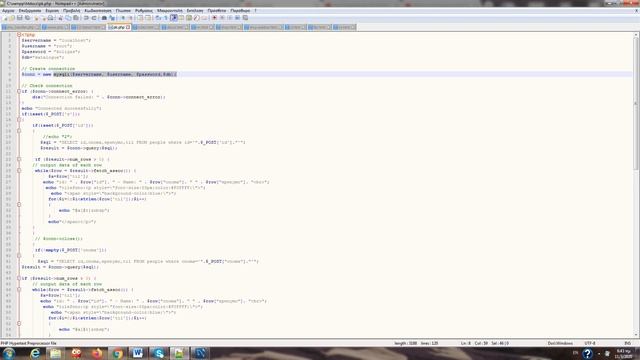Open the Μακροεντολές menu
The image size is (640, 360).
click(170, 11)
